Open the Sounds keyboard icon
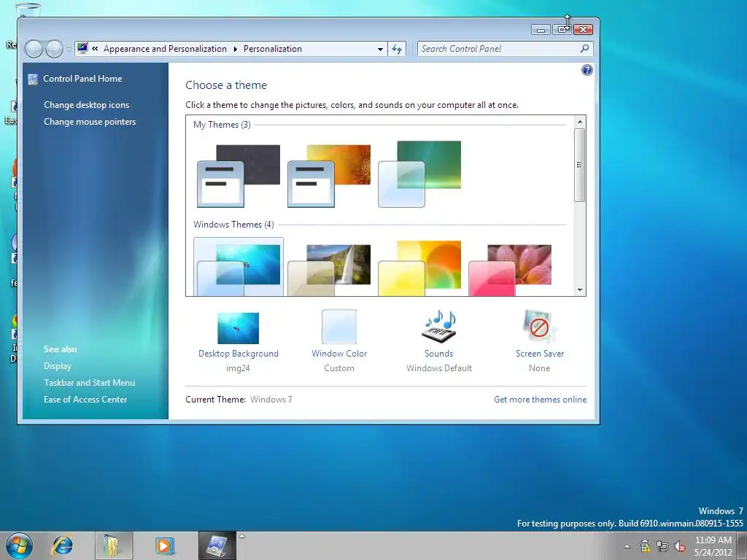Image resolution: width=747 pixels, height=560 pixels. [438, 327]
